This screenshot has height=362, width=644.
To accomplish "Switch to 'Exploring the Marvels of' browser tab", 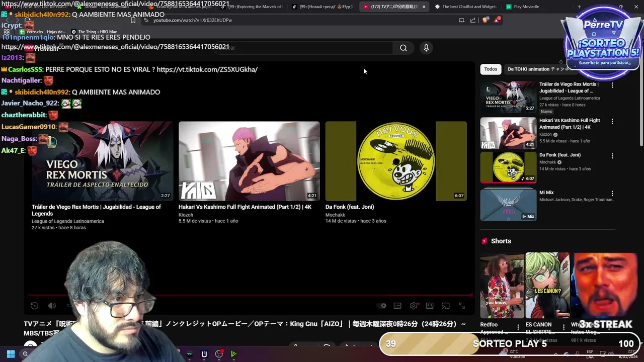I will (x=252, y=7).
